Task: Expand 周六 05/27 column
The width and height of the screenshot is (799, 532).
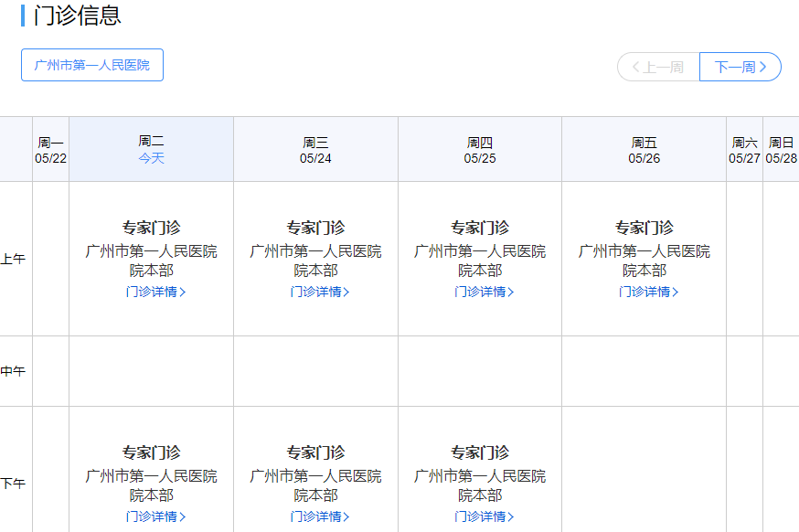Action: pyautogui.click(x=744, y=150)
